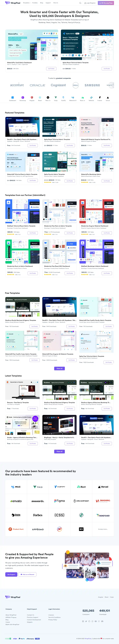The width and height of the screenshot is (119, 644).
Task: Open the search magnifier icon in header
Action: point(80,3)
